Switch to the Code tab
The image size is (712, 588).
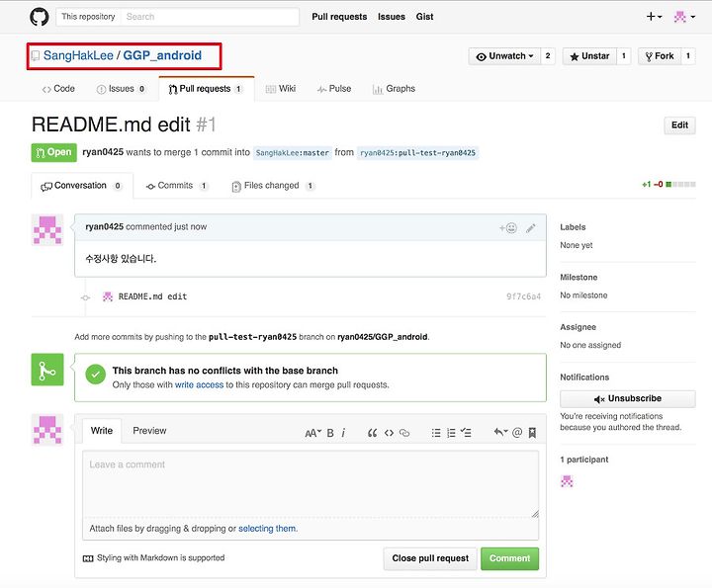point(58,89)
